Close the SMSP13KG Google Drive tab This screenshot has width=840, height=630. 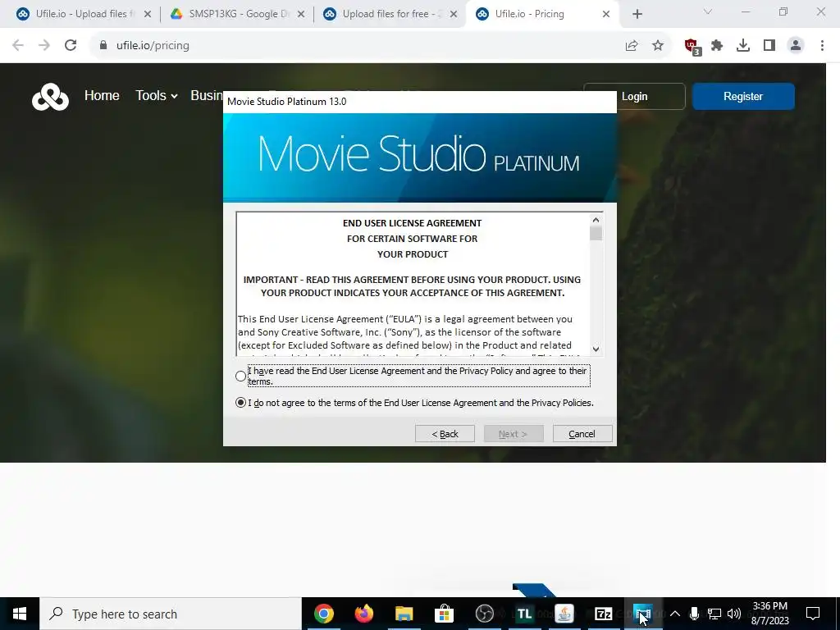pos(301,15)
